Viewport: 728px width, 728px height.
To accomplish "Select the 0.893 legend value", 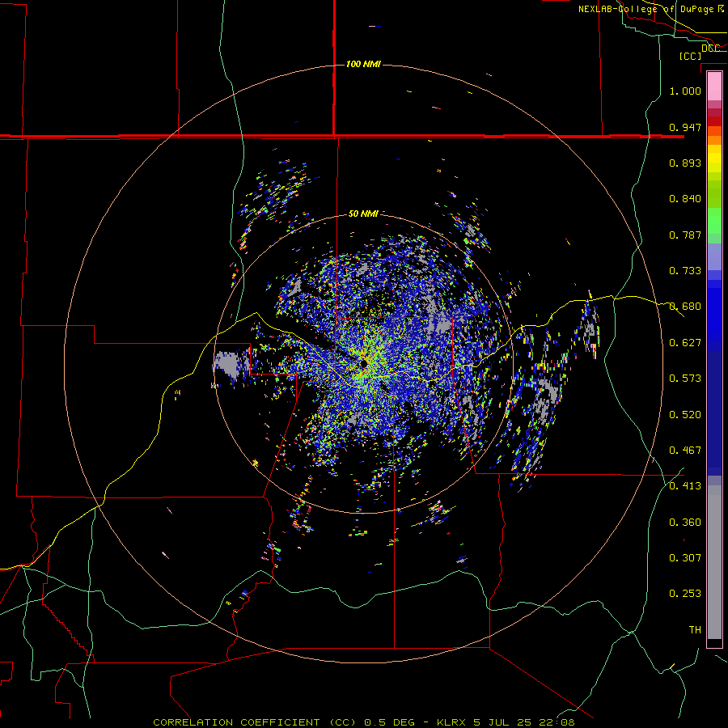I will pyautogui.click(x=685, y=163).
